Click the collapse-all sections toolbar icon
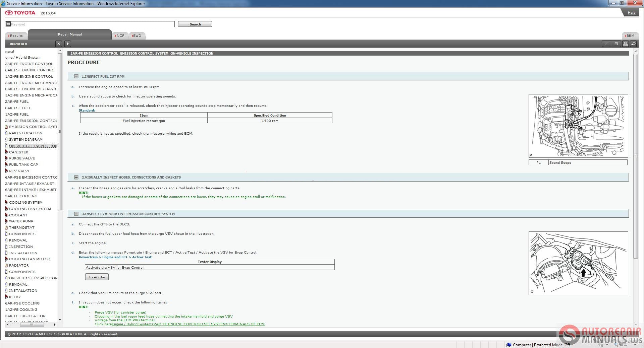This screenshot has height=348, width=644. pyautogui.click(x=616, y=44)
